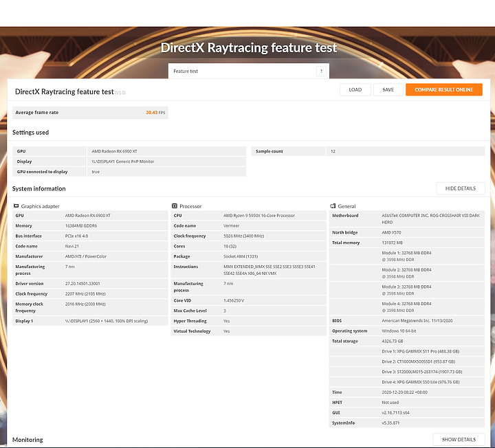Expand Monitoring with SHOW DETAILS
495x448 pixels.
(459, 440)
